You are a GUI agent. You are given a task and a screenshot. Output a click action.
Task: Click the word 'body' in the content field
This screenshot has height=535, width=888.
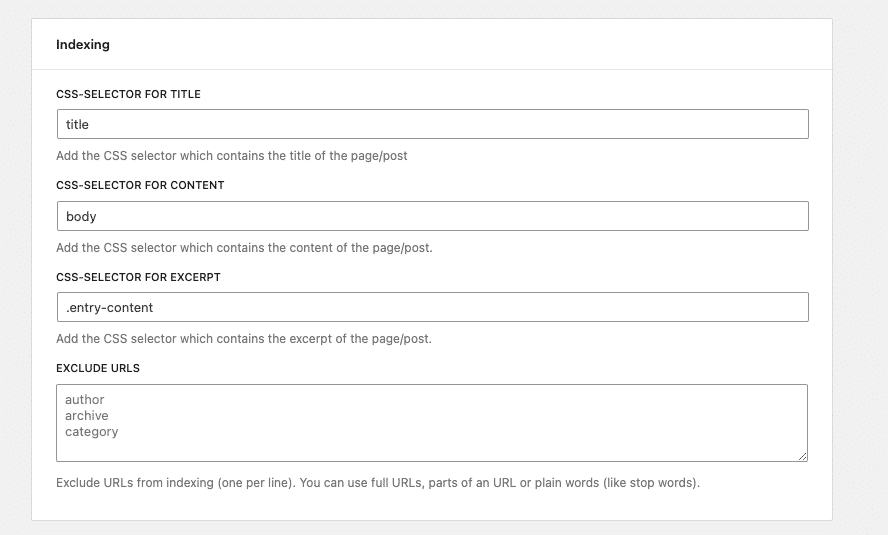[x=81, y=216]
